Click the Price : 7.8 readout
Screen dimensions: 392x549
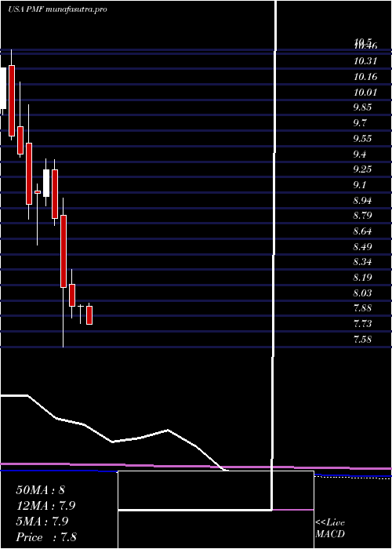coord(46,537)
